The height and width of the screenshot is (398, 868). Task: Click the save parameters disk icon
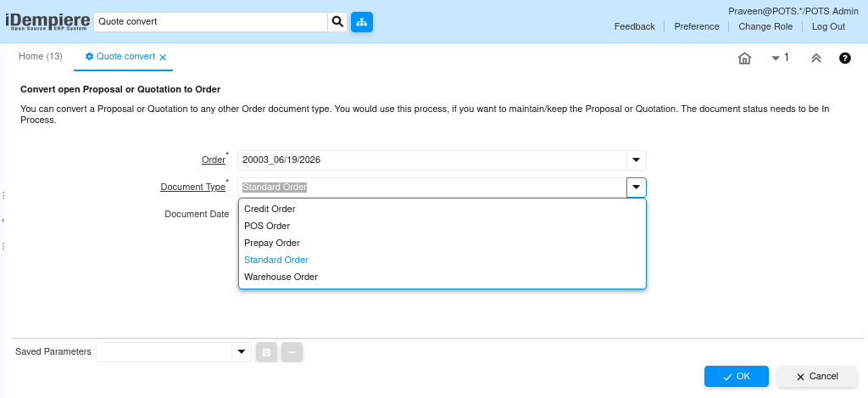[x=266, y=352]
